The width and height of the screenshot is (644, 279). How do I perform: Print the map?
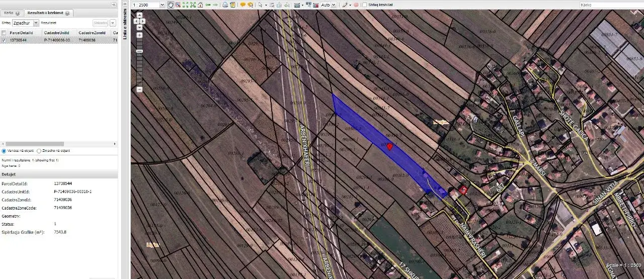[225, 5]
